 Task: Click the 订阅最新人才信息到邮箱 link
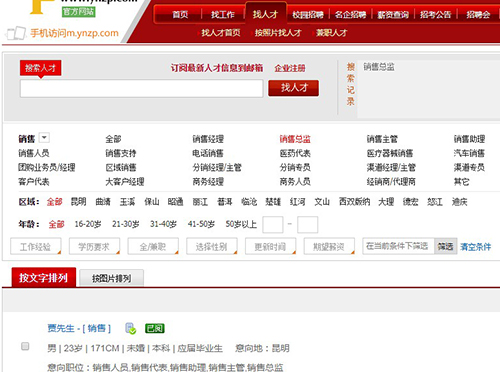pos(217,68)
